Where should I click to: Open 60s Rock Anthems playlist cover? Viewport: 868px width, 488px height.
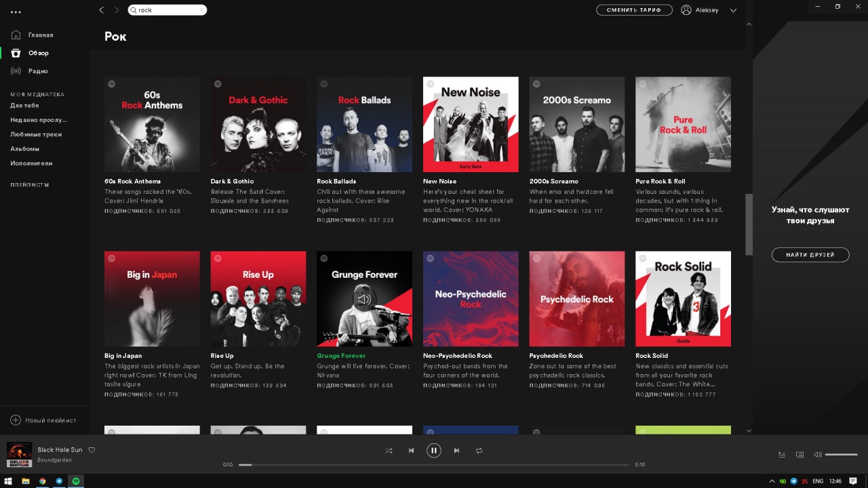pyautogui.click(x=152, y=124)
